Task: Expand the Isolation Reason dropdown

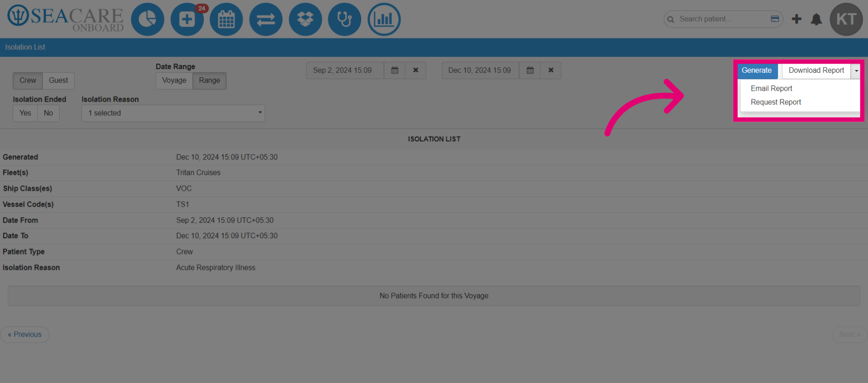Action: coord(173,113)
